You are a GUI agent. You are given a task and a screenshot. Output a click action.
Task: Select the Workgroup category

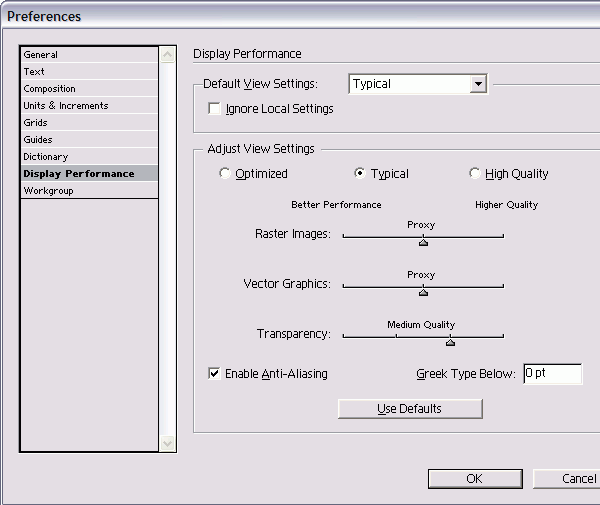[x=48, y=191]
